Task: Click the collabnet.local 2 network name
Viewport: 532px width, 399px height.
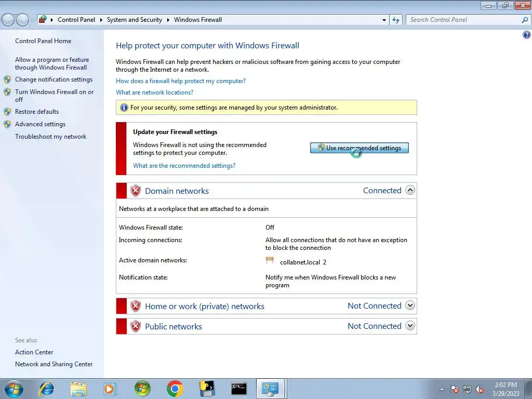Action: point(303,262)
